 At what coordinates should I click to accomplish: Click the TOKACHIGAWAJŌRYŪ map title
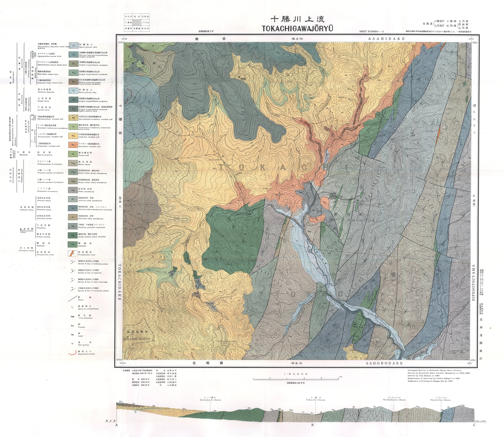(298, 29)
